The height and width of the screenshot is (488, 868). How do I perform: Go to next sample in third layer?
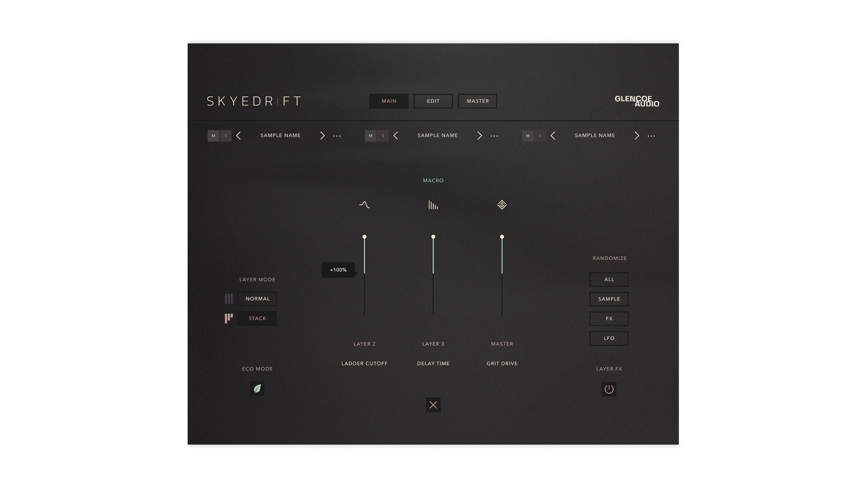coord(637,136)
